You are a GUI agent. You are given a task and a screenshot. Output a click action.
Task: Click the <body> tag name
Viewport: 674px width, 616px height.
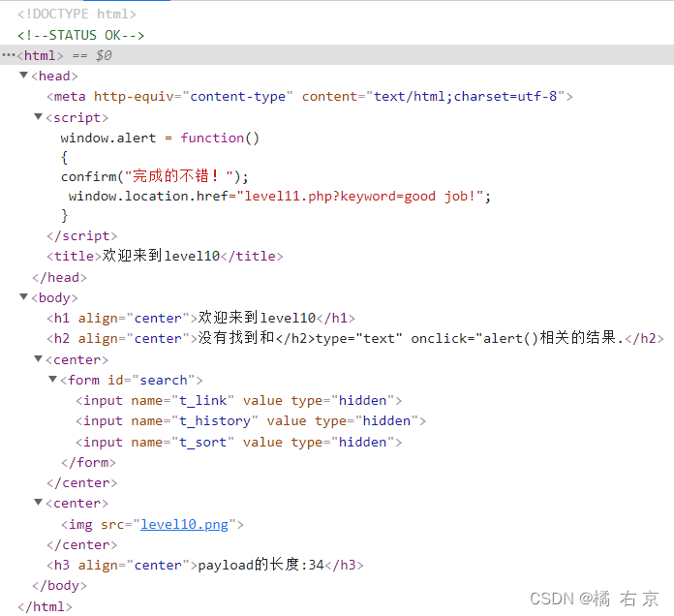coord(54,298)
